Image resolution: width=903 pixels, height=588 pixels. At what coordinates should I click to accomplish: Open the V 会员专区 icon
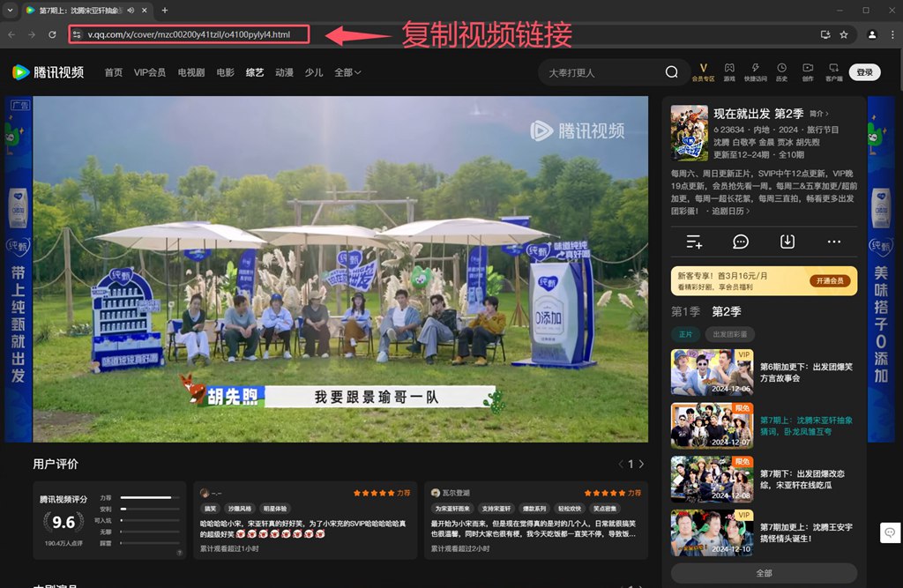click(x=703, y=71)
